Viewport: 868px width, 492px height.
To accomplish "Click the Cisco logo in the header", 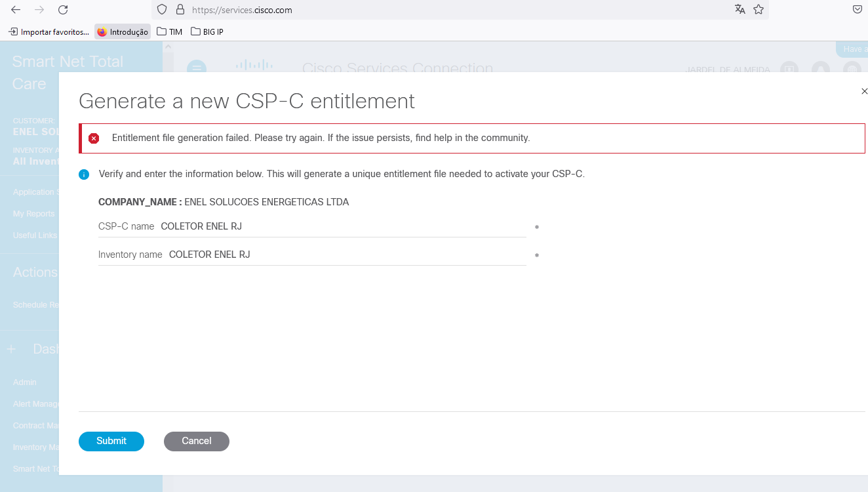I will pos(254,66).
